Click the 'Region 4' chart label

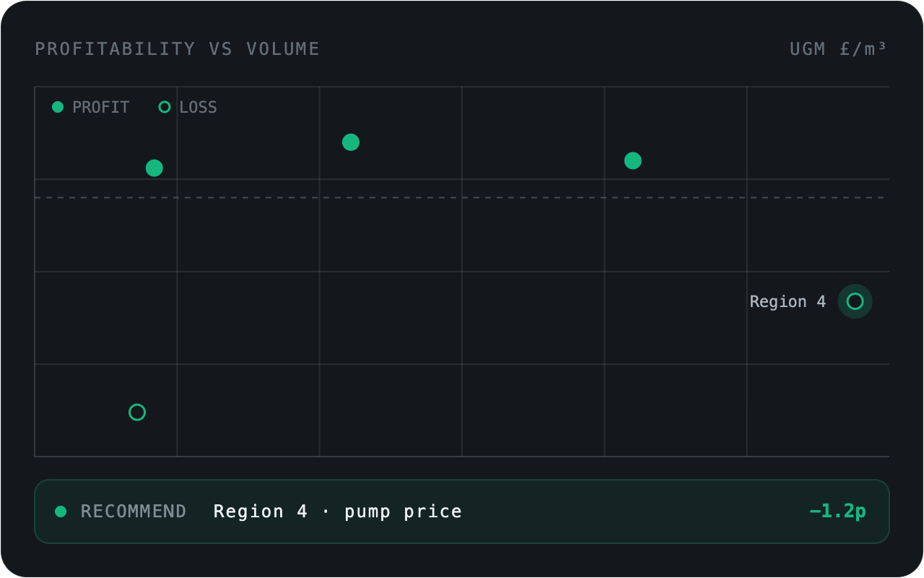[788, 301]
